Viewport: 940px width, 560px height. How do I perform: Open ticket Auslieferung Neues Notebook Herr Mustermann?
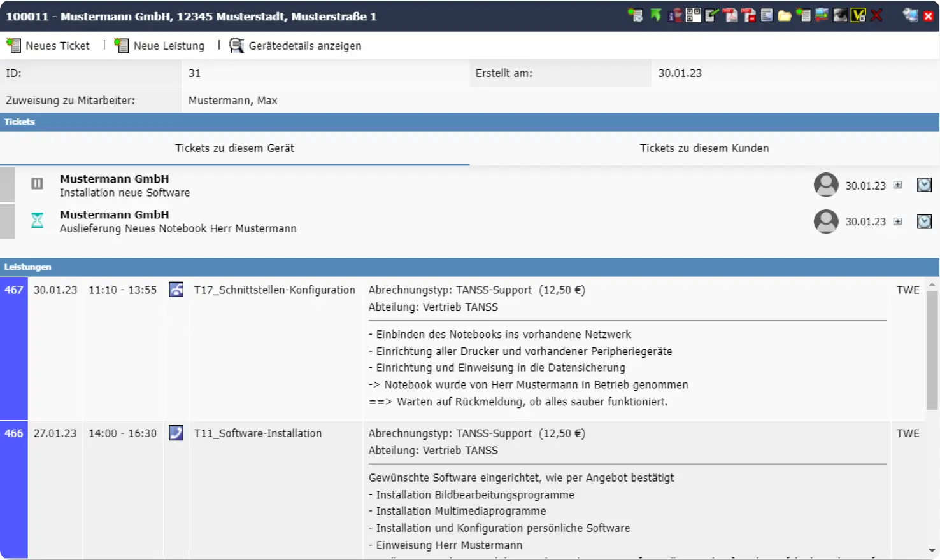pos(178,228)
